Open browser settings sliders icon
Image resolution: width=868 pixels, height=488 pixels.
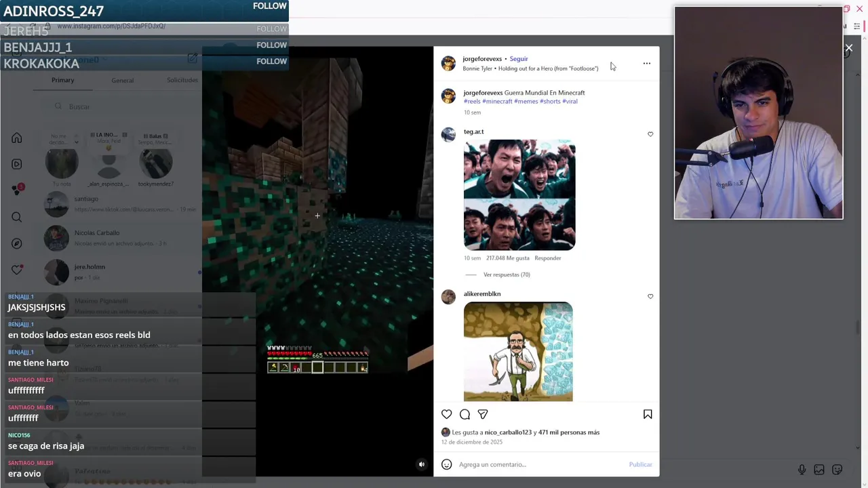coord(857,26)
